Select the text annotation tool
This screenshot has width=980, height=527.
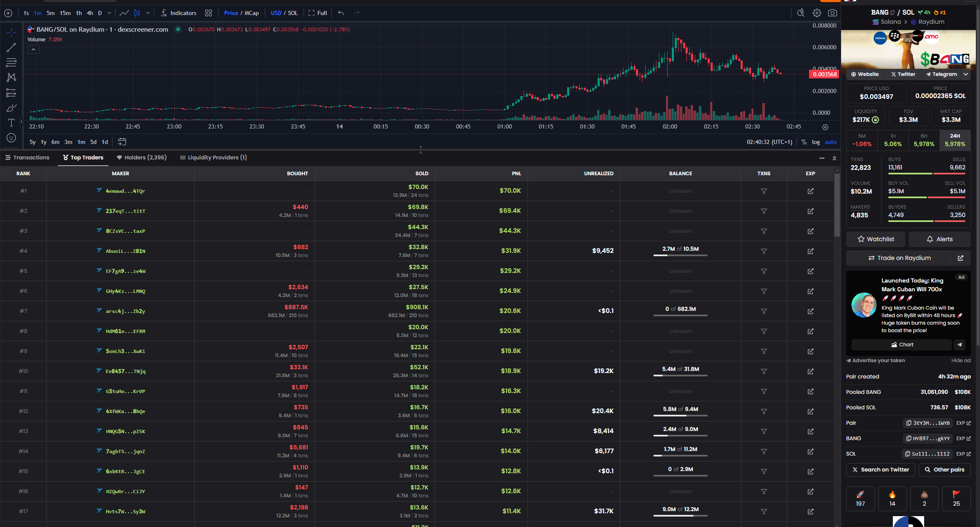[11, 123]
